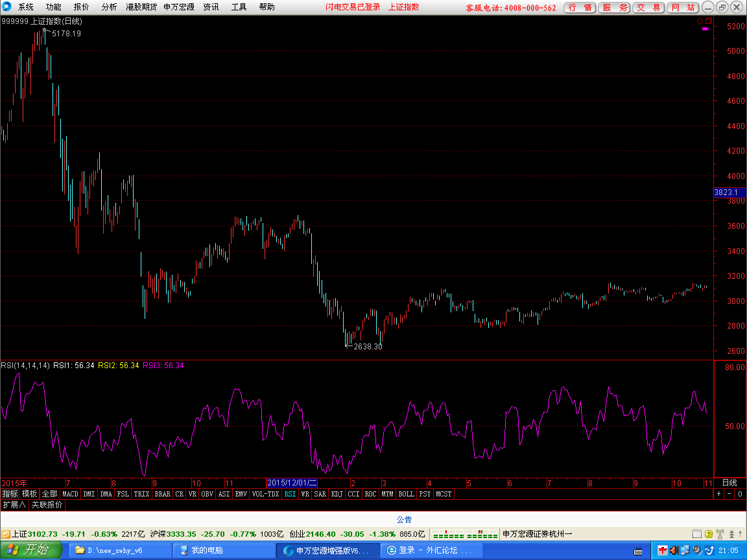Click the 行情 button at the top right
The width and height of the screenshot is (747, 560).
(580, 8)
